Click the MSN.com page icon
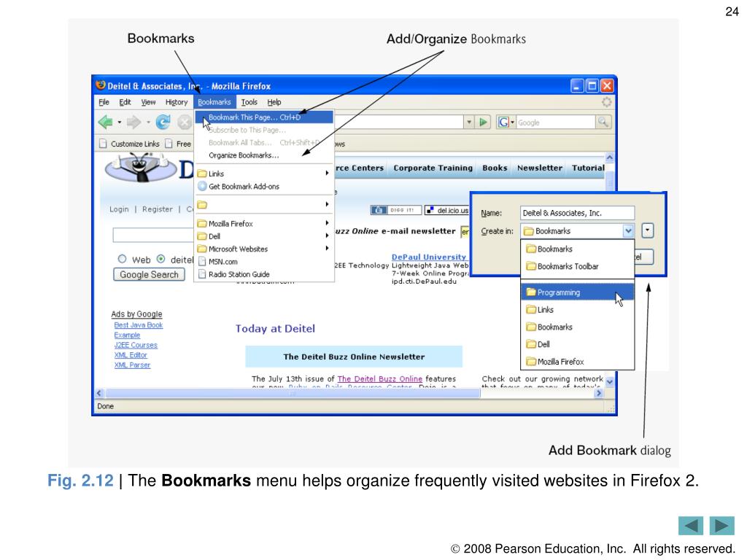 tap(202, 262)
